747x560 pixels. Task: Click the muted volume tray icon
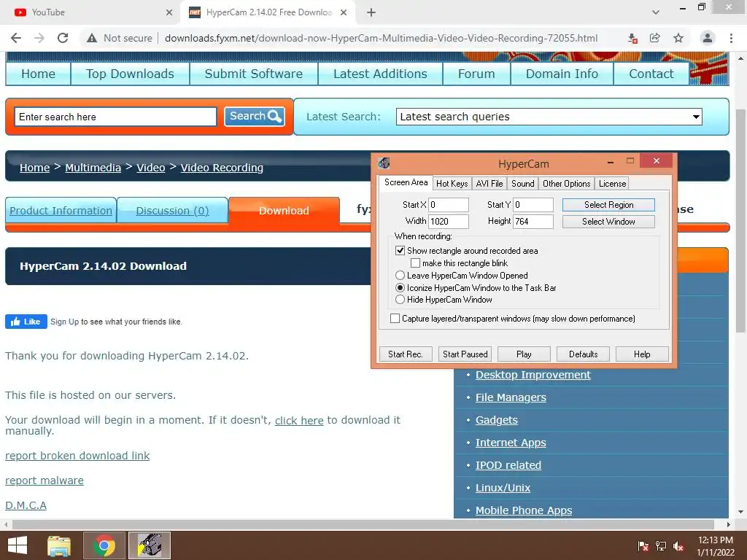tap(678, 546)
